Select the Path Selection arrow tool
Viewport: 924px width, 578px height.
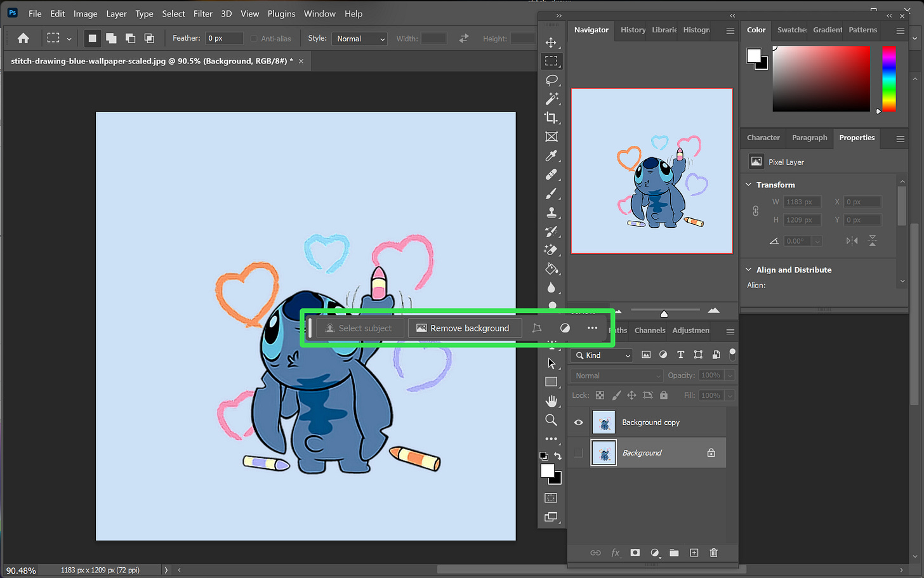point(551,364)
